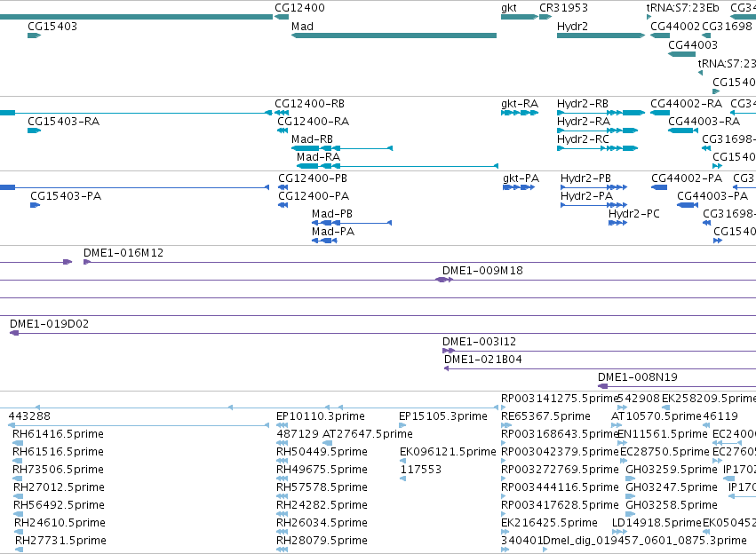Screen dimensions: 756x554
Task: Select the CG12400 gene label
Action: click(x=299, y=8)
